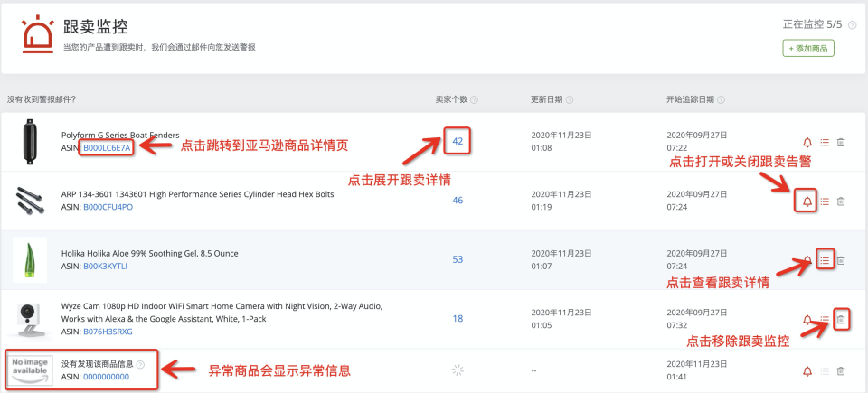Open details list icon for Polyform Boat Fenders

click(x=824, y=142)
